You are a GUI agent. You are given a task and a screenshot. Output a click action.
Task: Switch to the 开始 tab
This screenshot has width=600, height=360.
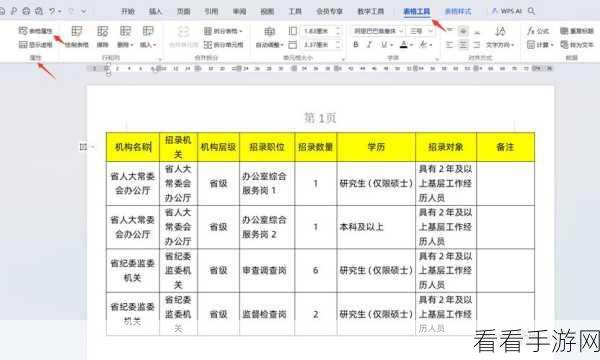[x=128, y=11]
